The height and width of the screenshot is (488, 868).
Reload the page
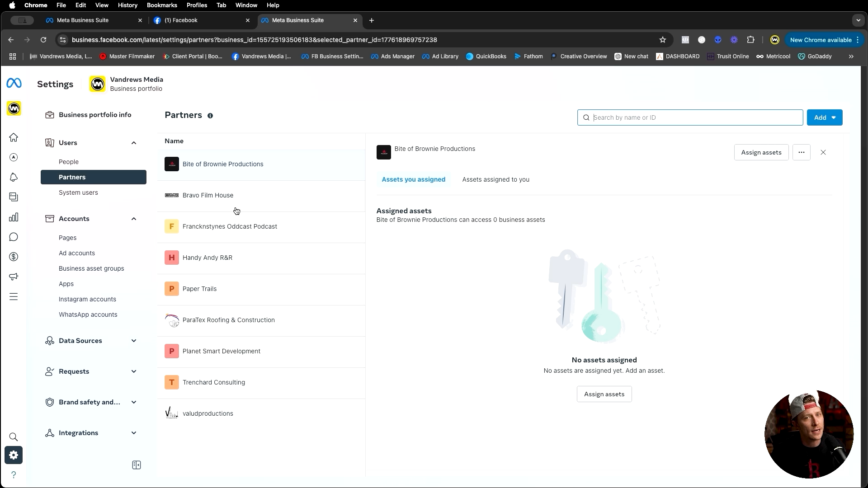43,40
